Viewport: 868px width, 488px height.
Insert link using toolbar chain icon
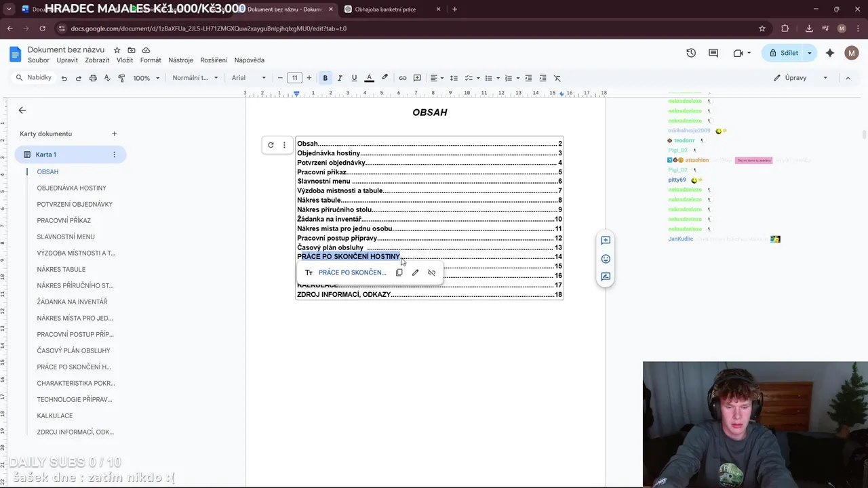pyautogui.click(x=403, y=78)
